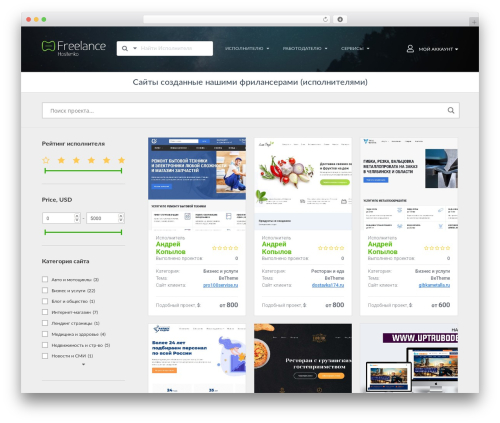500x423 pixels.
Task: Open the ИСПОЛНИТЕЛЮ menu
Action: (x=247, y=49)
